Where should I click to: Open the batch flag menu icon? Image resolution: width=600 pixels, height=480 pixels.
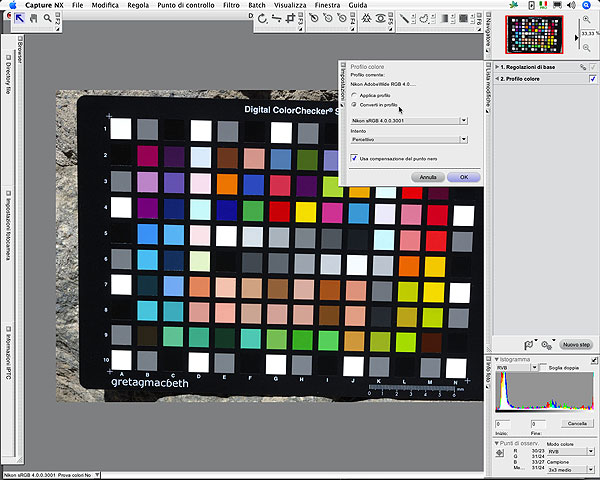(x=529, y=345)
